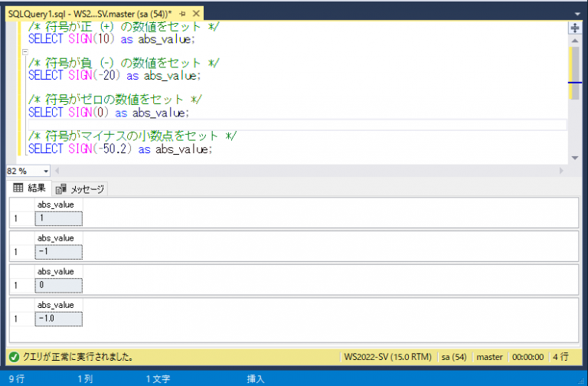588x386 pixels.
Task: Collapse the SQL code outline region
Action: pos(25,52)
